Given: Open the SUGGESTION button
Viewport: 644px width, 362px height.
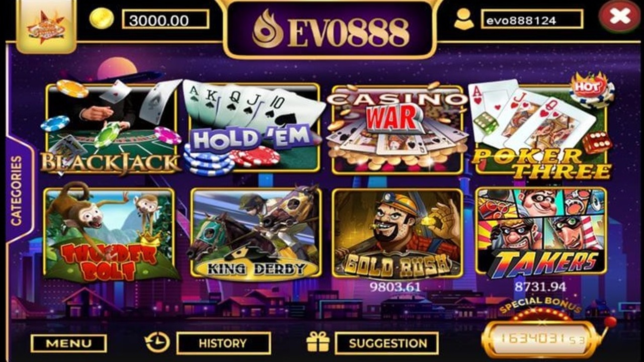Looking at the screenshot, I should [386, 343].
